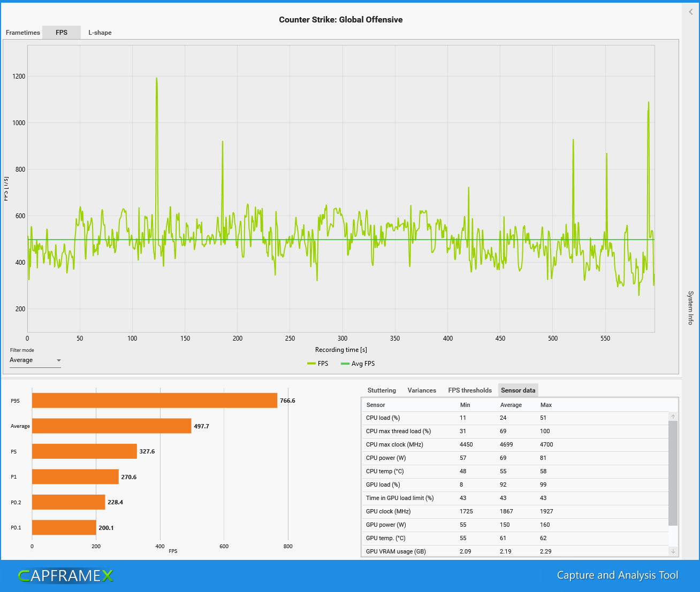Viewport: 700px width, 592px height.
Task: Click the P0.1 bar labeled 200.1
Action: [x=64, y=528]
